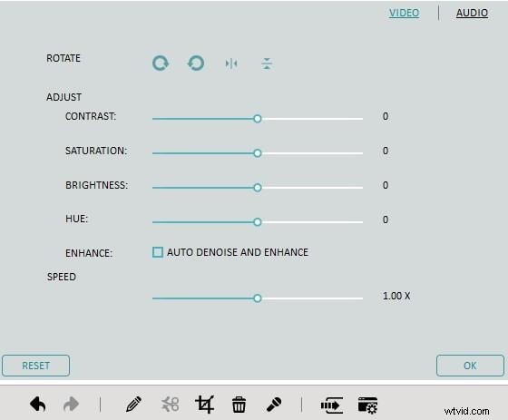Image resolution: width=508 pixels, height=420 pixels.
Task: Click the Undo arrow icon
Action: click(37, 404)
